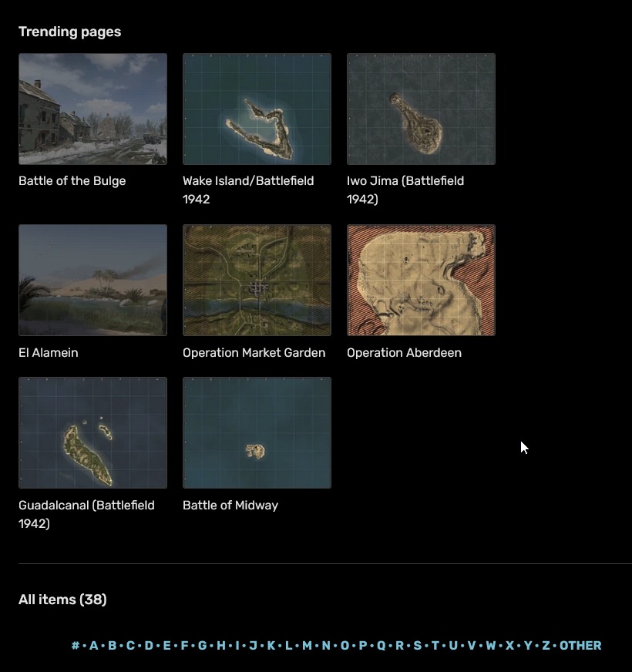Jump to letter S in index

pyautogui.click(x=418, y=646)
